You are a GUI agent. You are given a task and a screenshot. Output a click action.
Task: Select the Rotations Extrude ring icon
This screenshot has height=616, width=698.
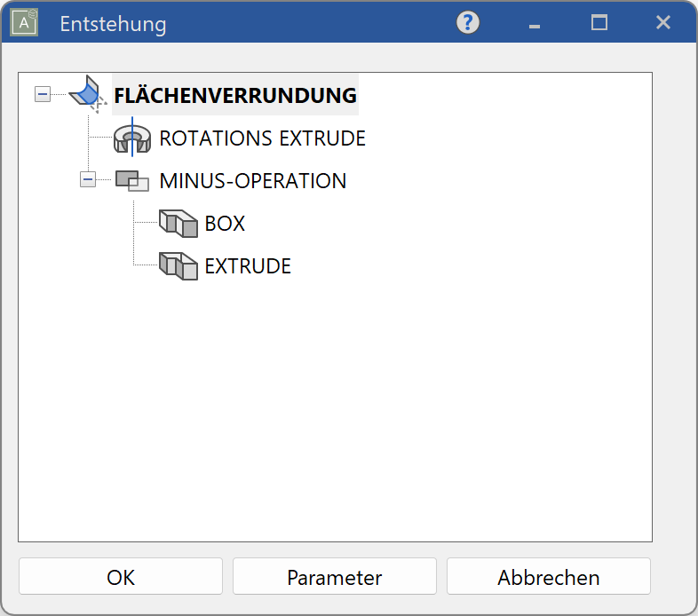pos(132,138)
